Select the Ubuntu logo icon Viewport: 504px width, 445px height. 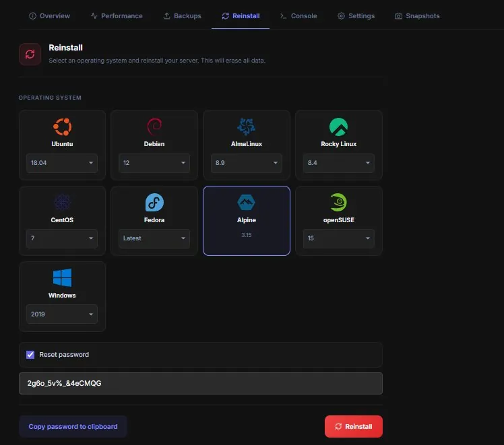tap(62, 127)
